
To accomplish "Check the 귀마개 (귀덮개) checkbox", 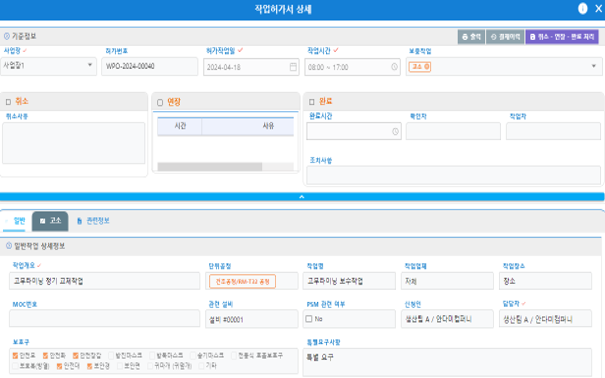I will point(150,366).
